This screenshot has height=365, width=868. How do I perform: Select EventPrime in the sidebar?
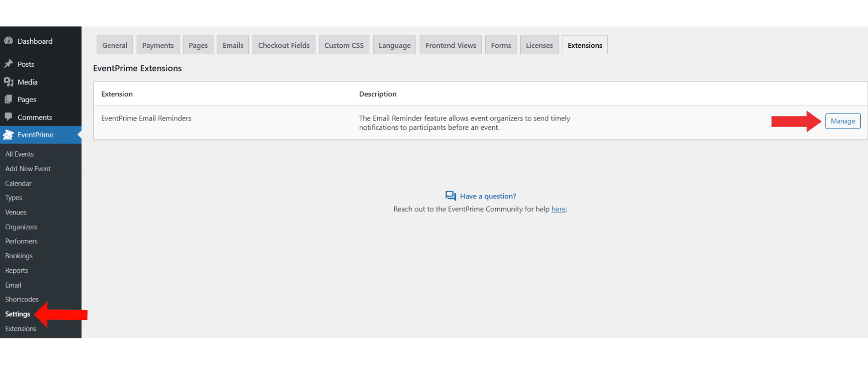point(40,134)
